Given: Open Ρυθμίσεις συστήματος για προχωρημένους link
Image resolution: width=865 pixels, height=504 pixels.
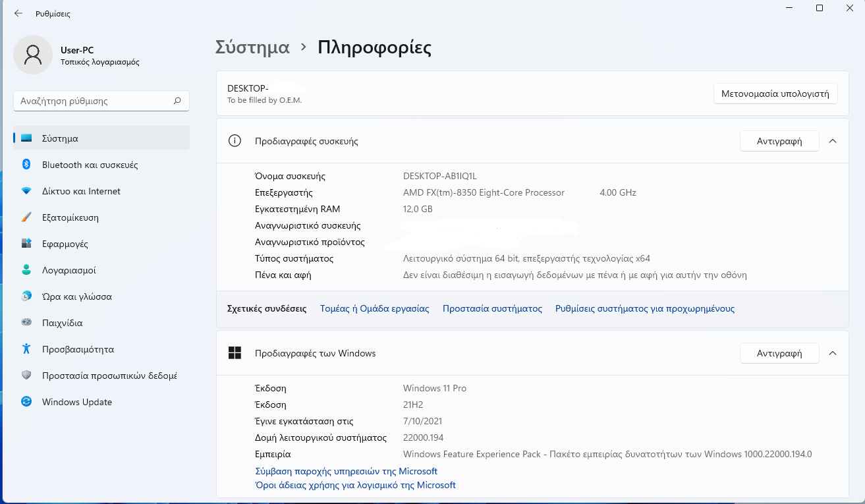Looking at the screenshot, I should coord(645,308).
